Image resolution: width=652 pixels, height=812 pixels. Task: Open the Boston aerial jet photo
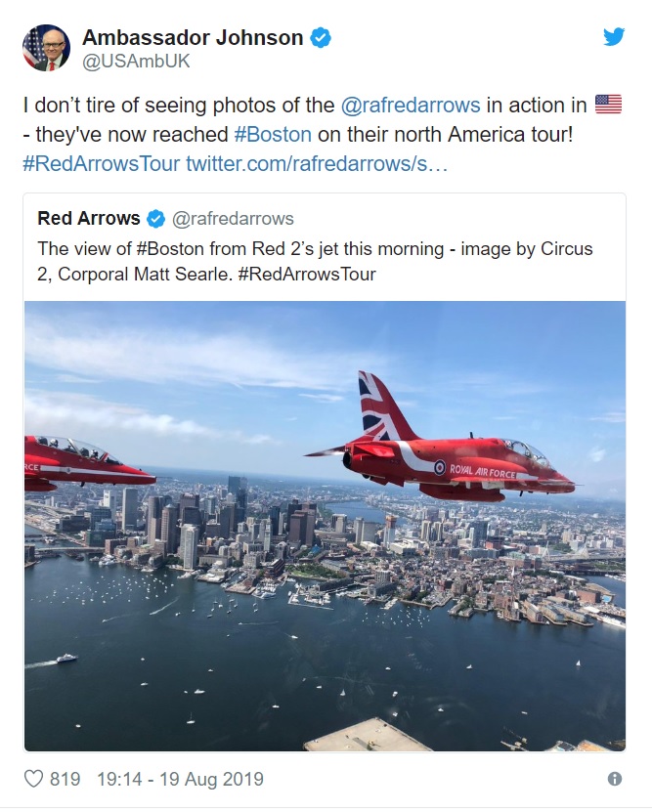(x=325, y=526)
